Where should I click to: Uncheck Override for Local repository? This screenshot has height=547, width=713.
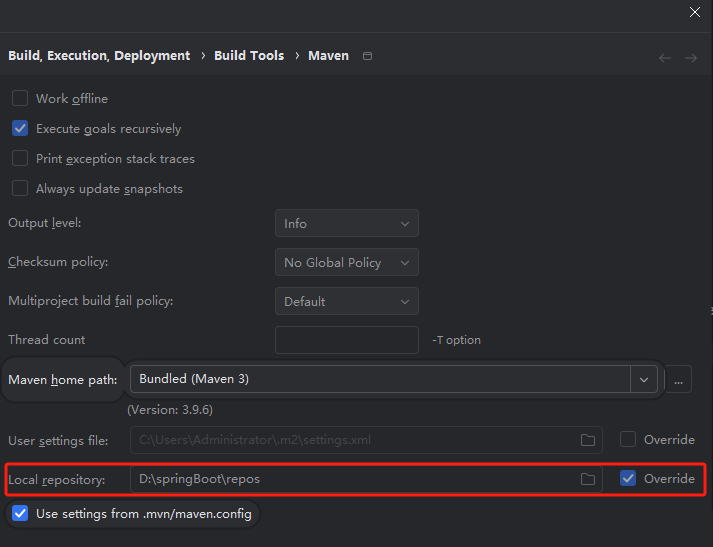[628, 478]
